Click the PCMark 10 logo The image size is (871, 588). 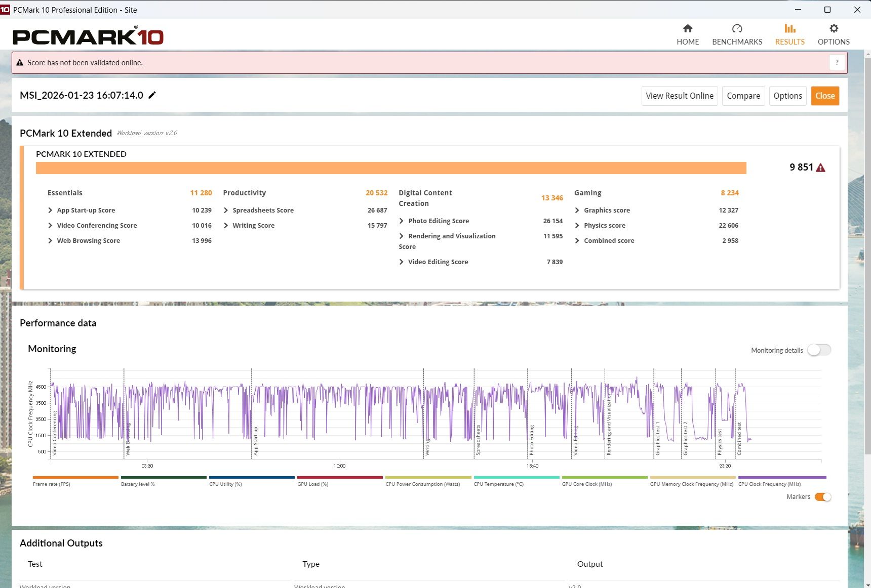(88, 36)
